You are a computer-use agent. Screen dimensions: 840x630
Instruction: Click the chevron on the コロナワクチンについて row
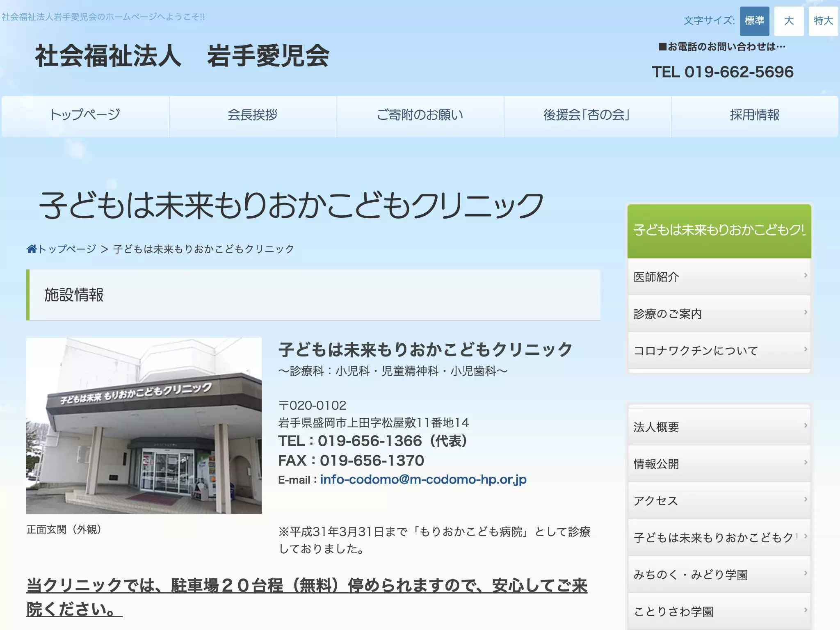tap(806, 349)
